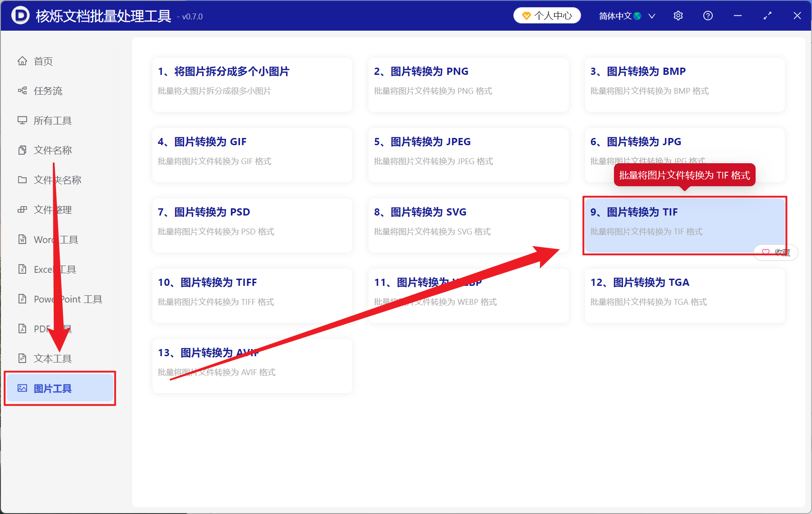
Task: Open tool 图片转换为 JPG
Action: (685, 155)
